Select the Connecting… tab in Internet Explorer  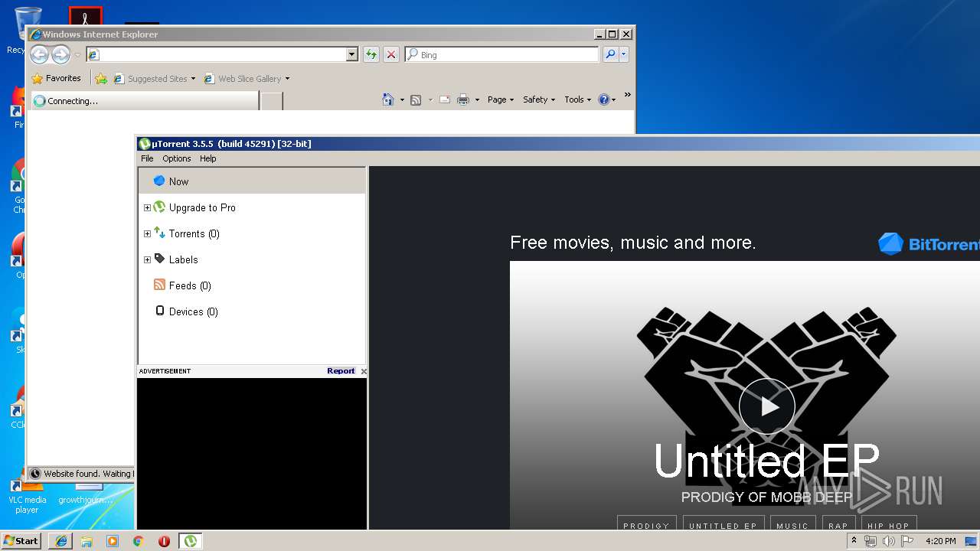[144, 100]
